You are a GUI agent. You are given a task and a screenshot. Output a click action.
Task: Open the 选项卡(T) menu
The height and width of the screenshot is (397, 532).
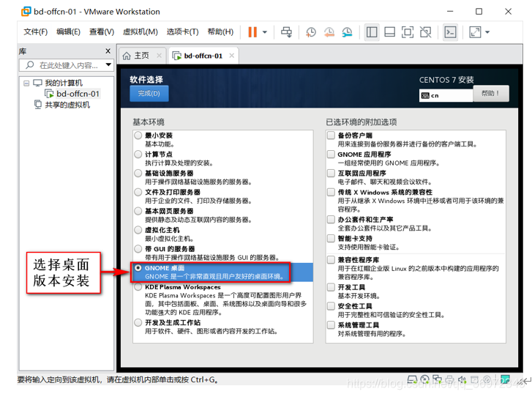pyautogui.click(x=182, y=32)
